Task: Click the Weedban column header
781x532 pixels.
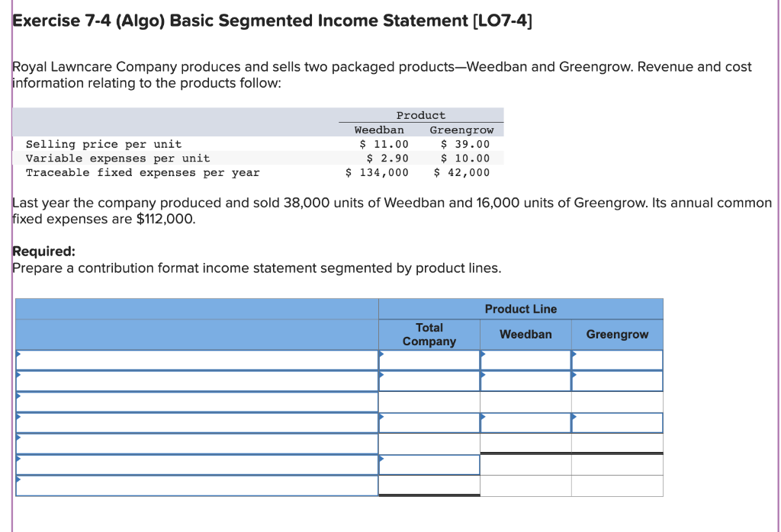Action: click(525, 334)
